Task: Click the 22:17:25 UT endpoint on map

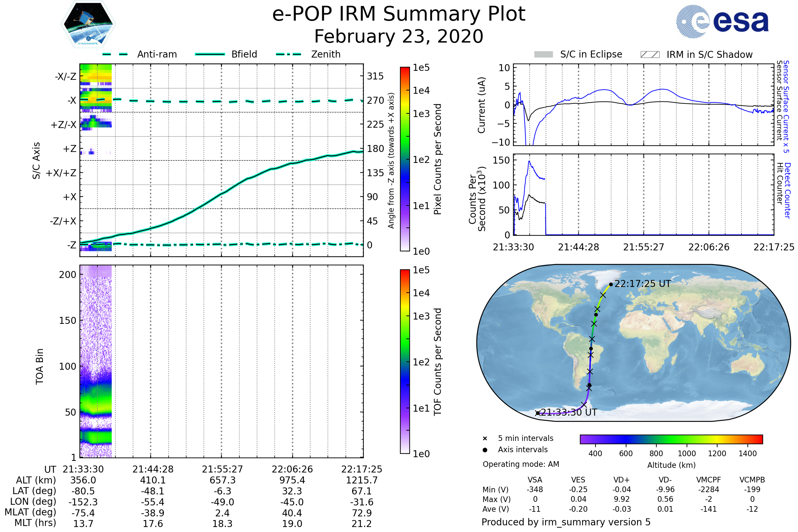Action: click(x=611, y=285)
